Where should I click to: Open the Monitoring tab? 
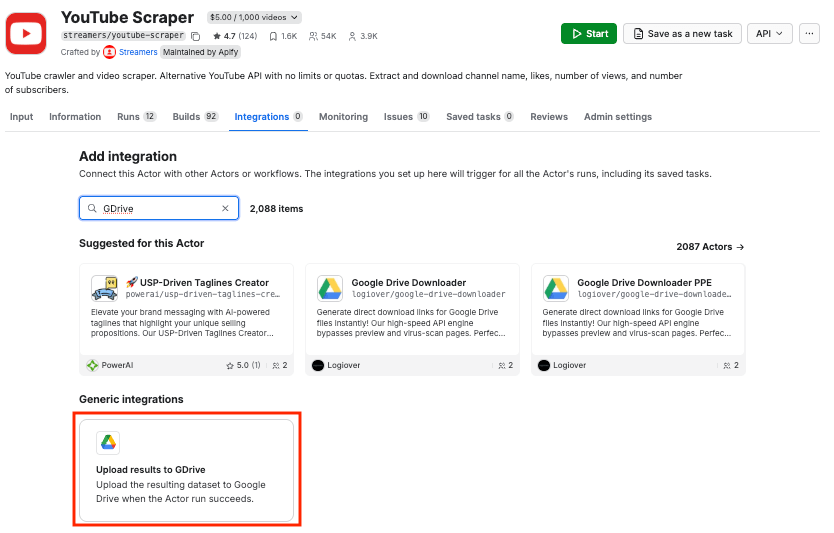click(343, 117)
